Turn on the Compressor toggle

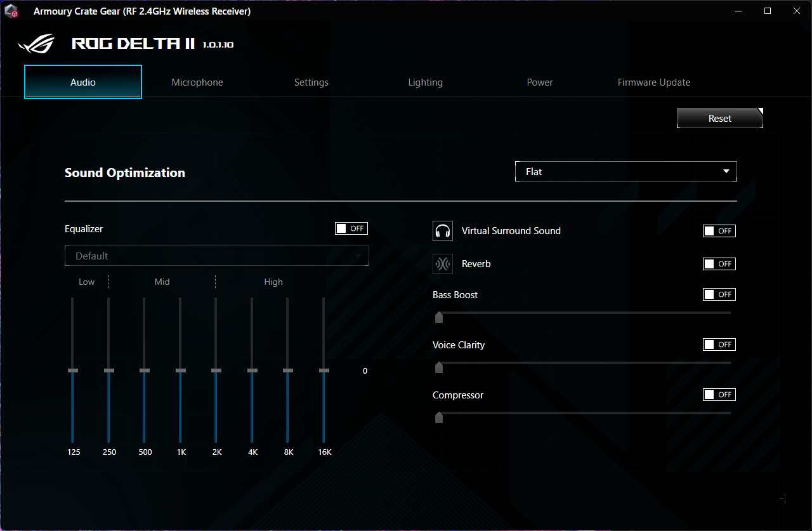click(719, 395)
